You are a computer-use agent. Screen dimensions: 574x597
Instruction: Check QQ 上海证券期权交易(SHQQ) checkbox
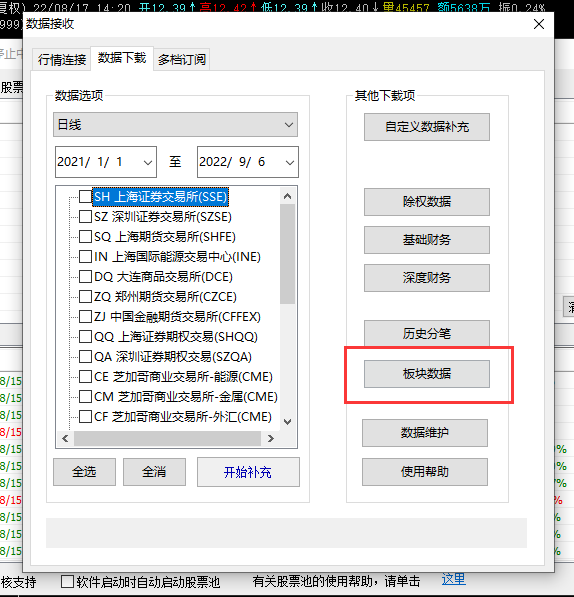coord(85,337)
